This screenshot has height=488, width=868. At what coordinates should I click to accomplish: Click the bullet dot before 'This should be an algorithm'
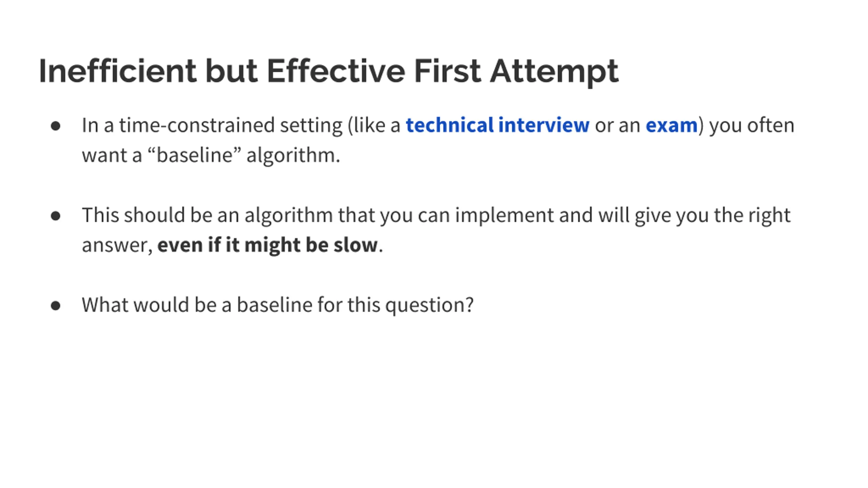(x=56, y=216)
